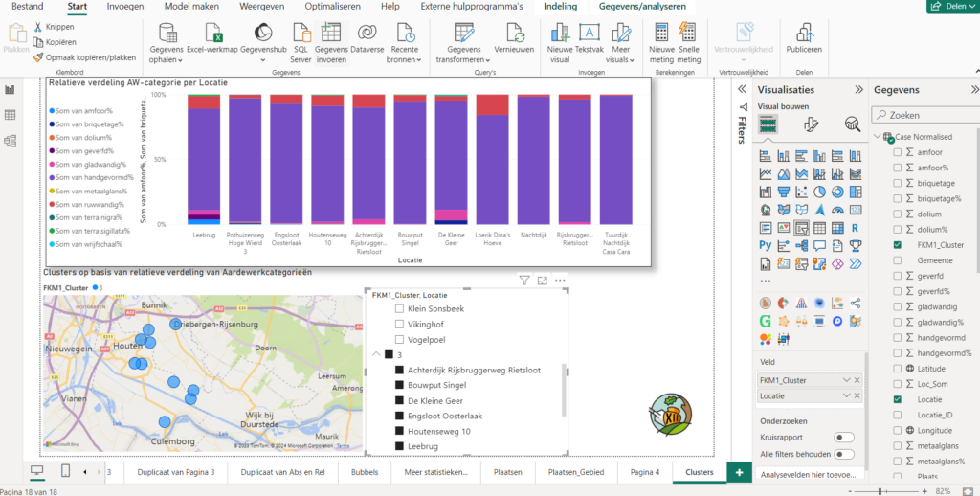The height and width of the screenshot is (496, 980).
Task: Collapse cluster 3 group in slicer
Action: click(376, 355)
